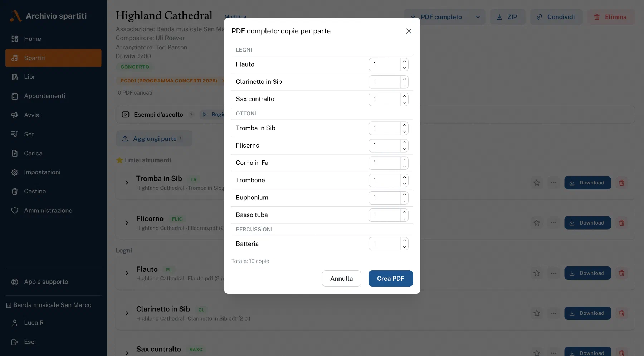Click Elimina to delete the score
Image resolution: width=644 pixels, height=356 pixels.
coord(611,17)
